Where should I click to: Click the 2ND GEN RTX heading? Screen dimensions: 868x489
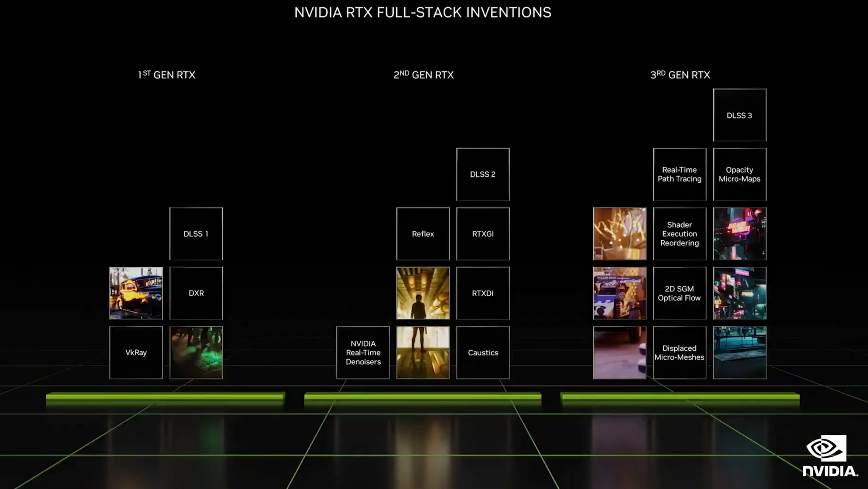click(423, 75)
